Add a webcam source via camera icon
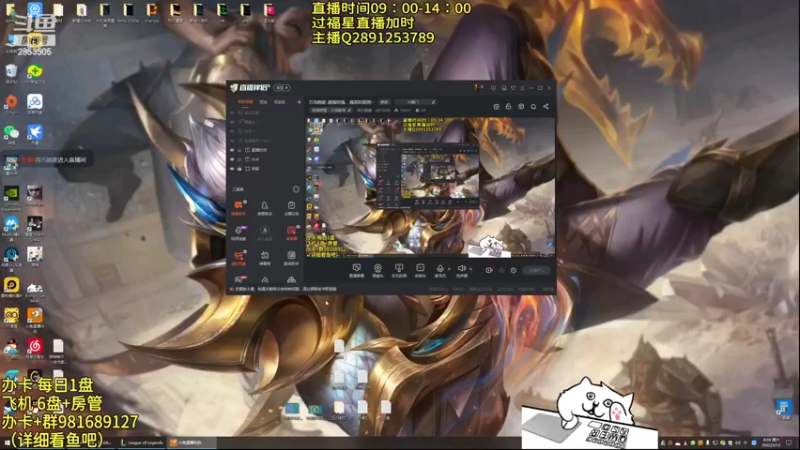This screenshot has height=450, width=800. 378,267
